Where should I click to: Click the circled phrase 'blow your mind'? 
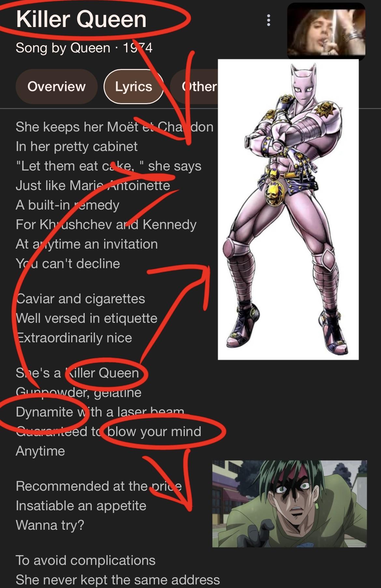point(154,432)
